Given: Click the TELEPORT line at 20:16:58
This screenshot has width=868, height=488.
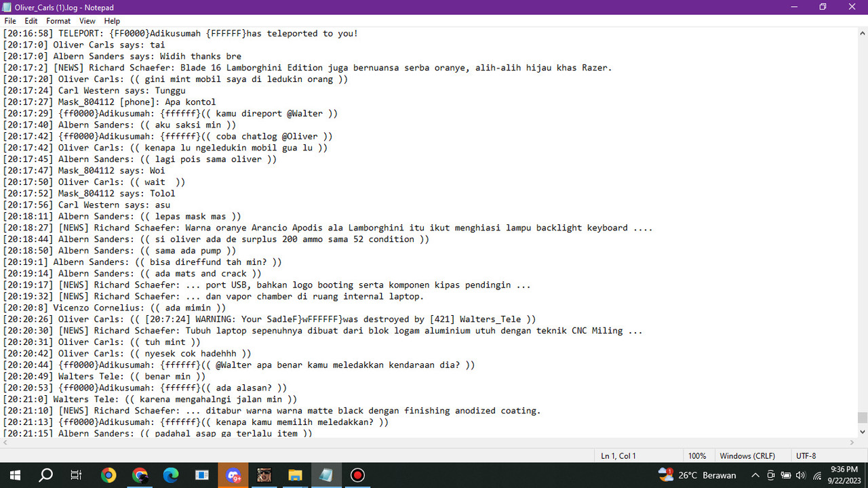Looking at the screenshot, I should [x=180, y=33].
